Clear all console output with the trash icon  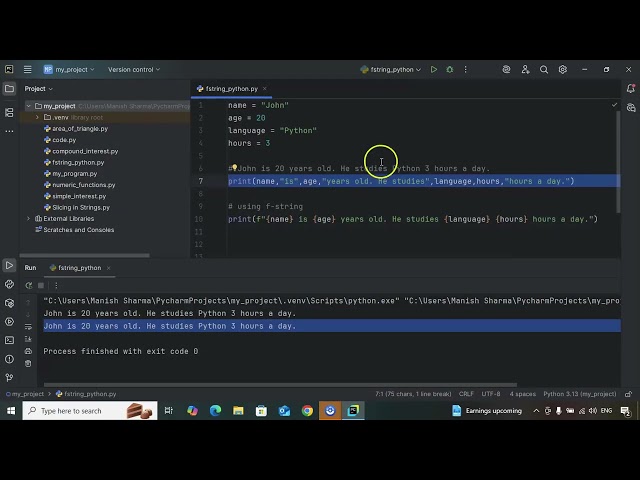coord(28,363)
